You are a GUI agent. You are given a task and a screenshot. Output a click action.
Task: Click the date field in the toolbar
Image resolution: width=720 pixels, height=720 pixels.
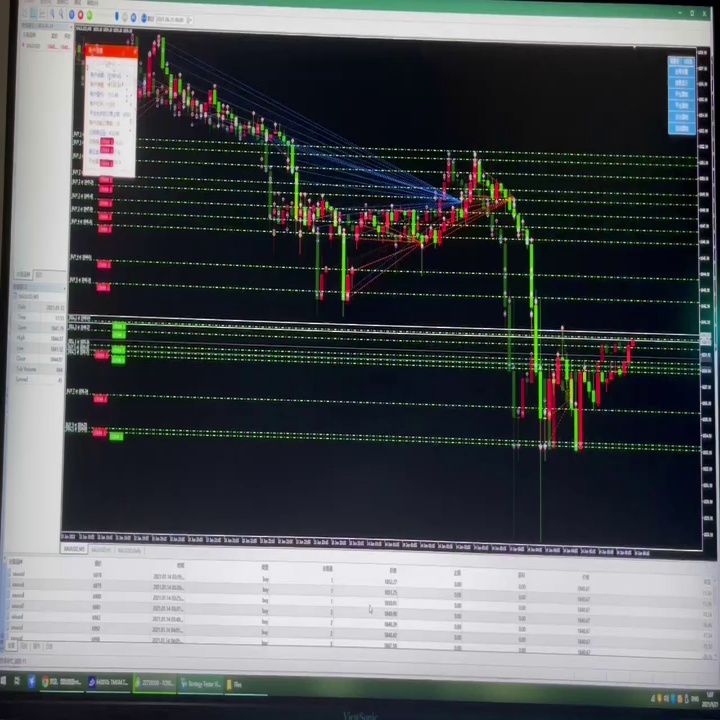[x=170, y=19]
